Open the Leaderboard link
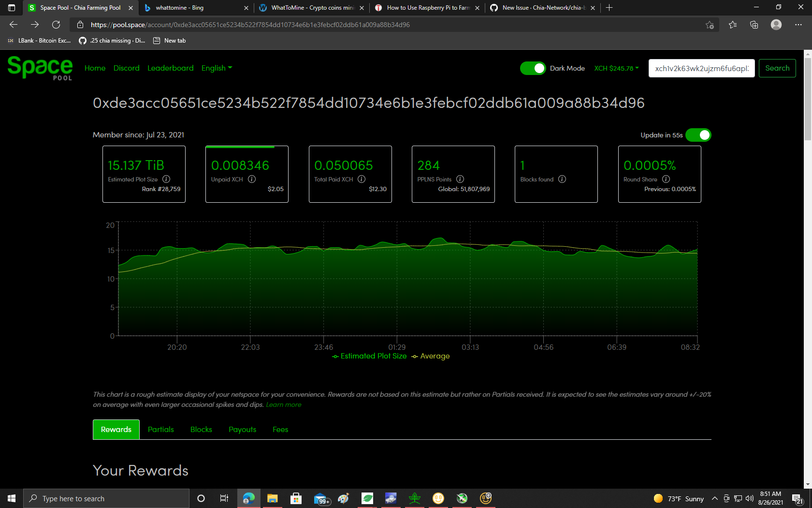Screen dimensions: 812x508 pyautogui.click(x=171, y=68)
